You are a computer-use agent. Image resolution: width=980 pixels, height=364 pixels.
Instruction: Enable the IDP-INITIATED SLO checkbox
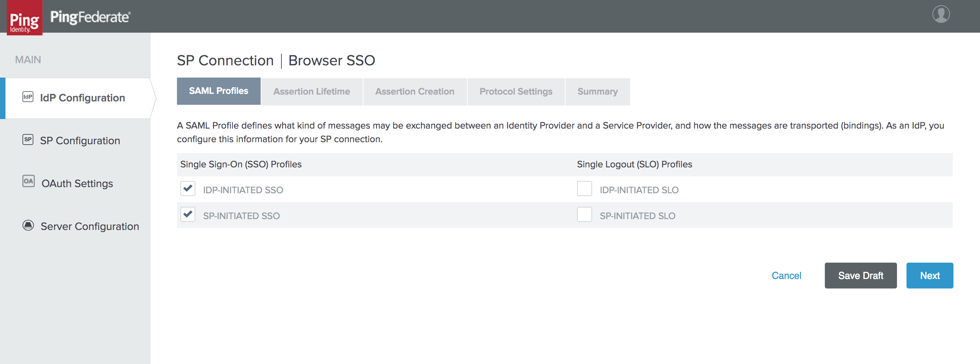click(584, 189)
